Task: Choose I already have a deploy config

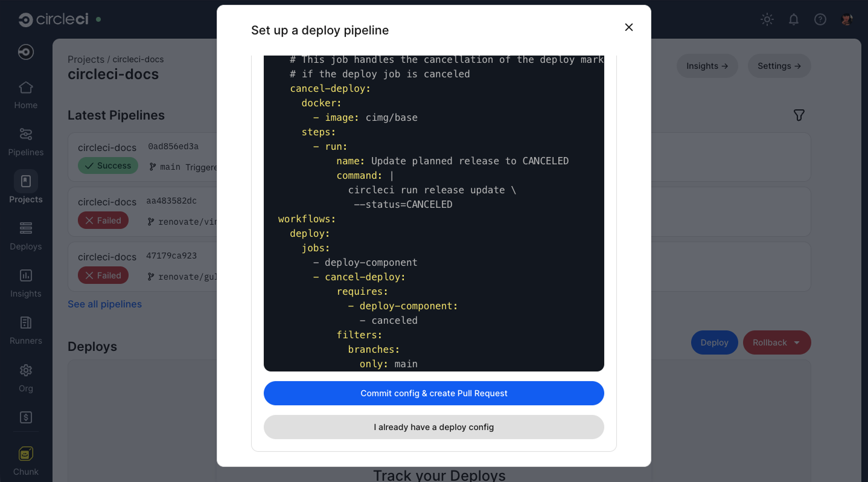Action: (433, 427)
